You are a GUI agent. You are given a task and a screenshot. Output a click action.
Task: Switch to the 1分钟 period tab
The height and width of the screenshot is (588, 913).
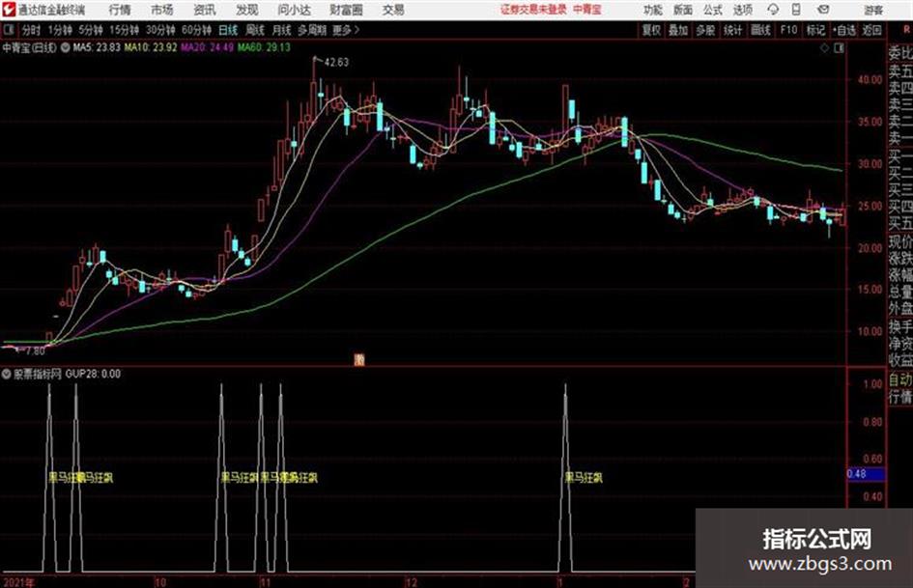pyautogui.click(x=59, y=30)
